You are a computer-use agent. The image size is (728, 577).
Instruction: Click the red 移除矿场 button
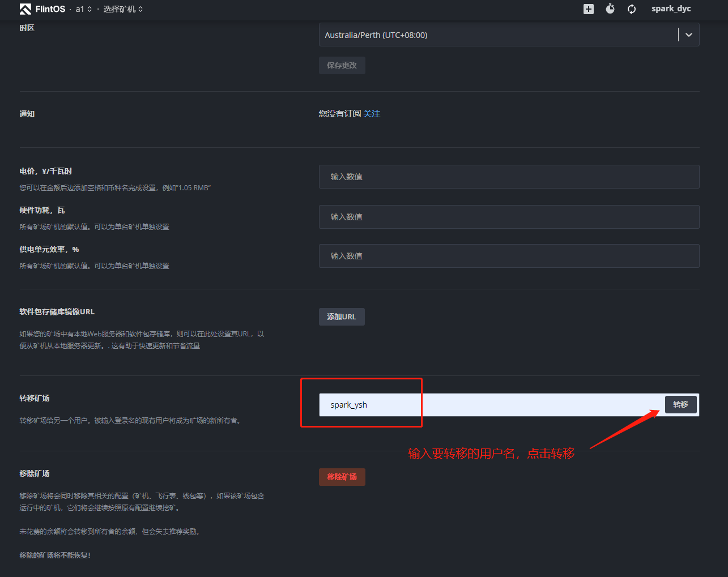click(x=342, y=477)
